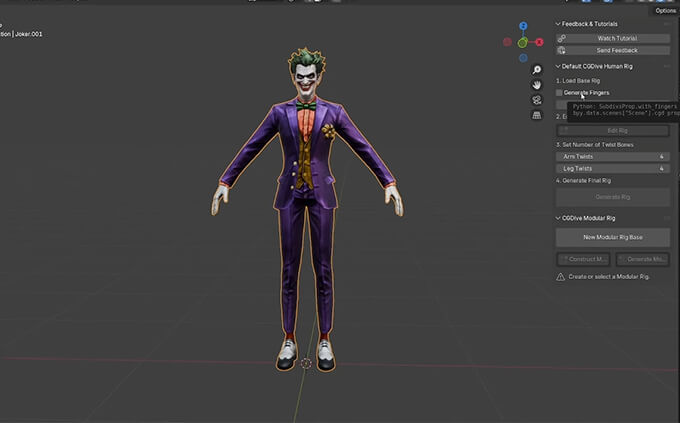Click the Leg Twists value field
This screenshot has width=680, height=423.
click(x=612, y=169)
